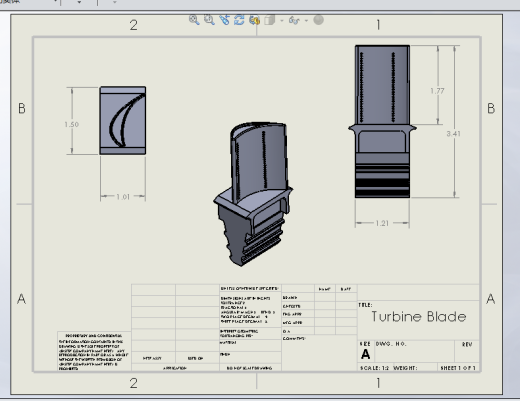The height and width of the screenshot is (401, 520).
Task: Click zone number '2' on bottom border
Action: [134, 383]
